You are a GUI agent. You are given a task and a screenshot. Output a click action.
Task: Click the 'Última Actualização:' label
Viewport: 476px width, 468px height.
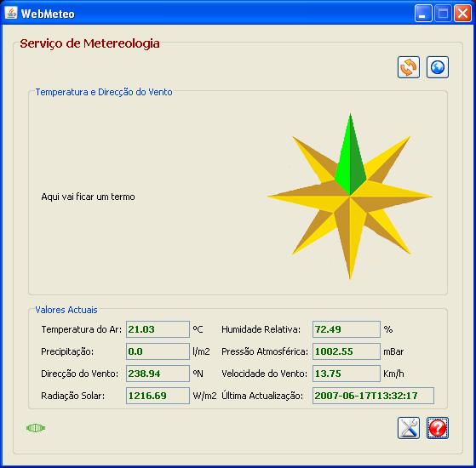(x=262, y=396)
